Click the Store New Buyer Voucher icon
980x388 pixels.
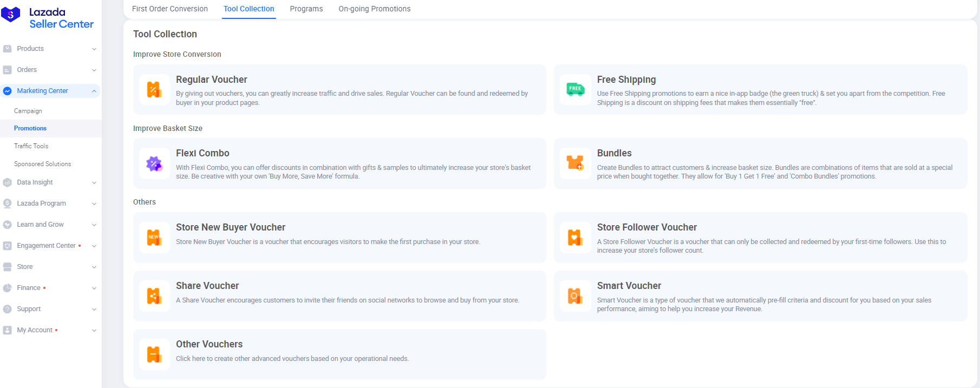point(154,237)
